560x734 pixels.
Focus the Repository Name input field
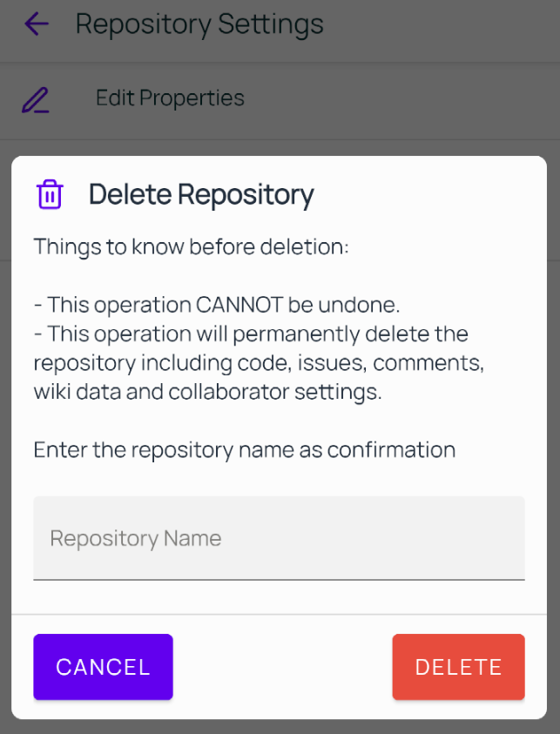tap(279, 538)
